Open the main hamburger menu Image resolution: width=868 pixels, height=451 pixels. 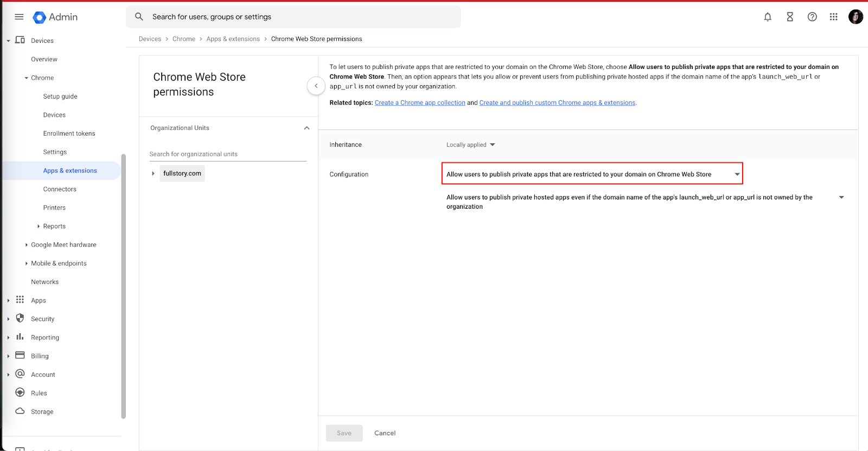[19, 17]
